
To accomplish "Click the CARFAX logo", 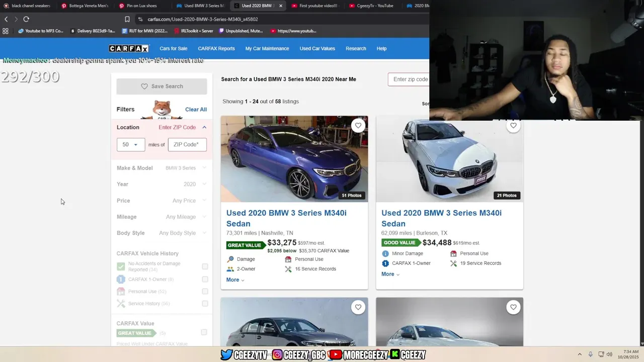I will pyautogui.click(x=129, y=48).
